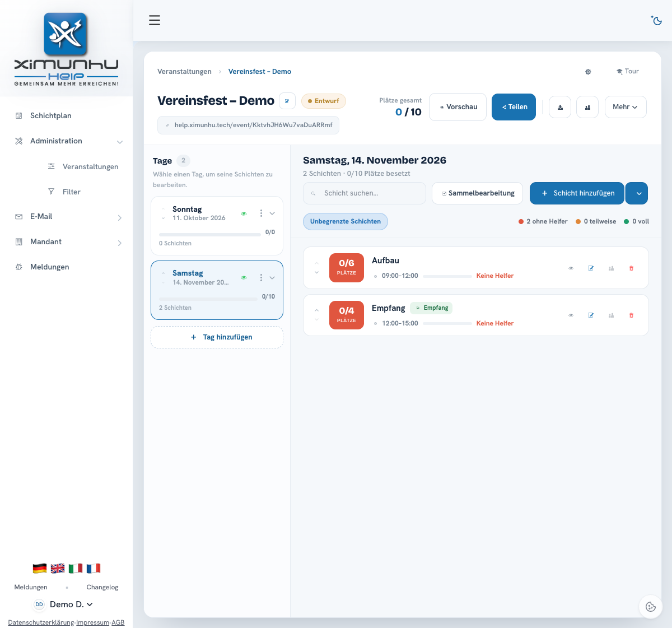The width and height of the screenshot is (672, 628).
Task: Edit the Vereinsfest – Demo title
Action: [287, 101]
